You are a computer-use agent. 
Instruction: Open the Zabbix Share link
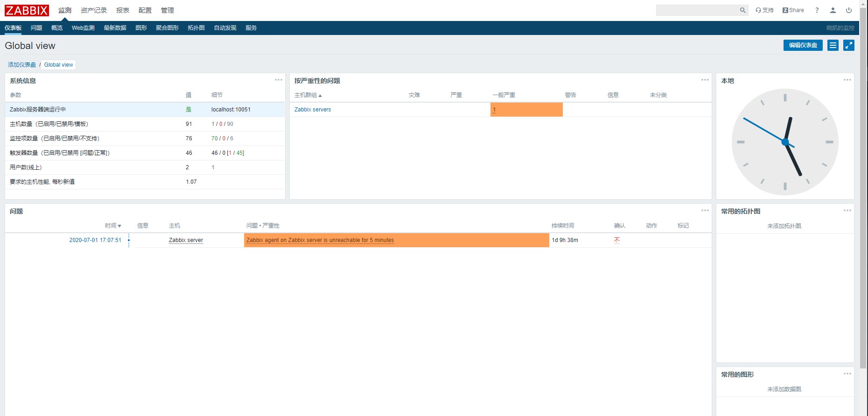(x=793, y=10)
